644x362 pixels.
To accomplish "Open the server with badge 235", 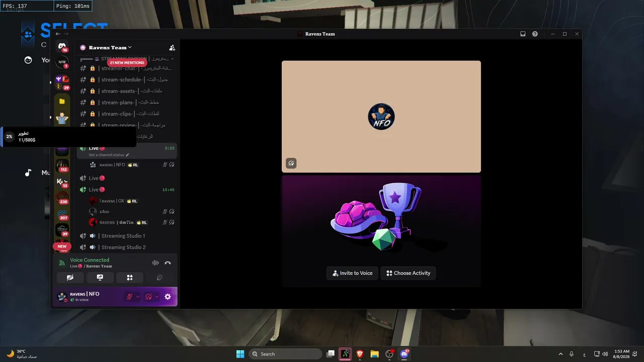I will click(x=62, y=198).
